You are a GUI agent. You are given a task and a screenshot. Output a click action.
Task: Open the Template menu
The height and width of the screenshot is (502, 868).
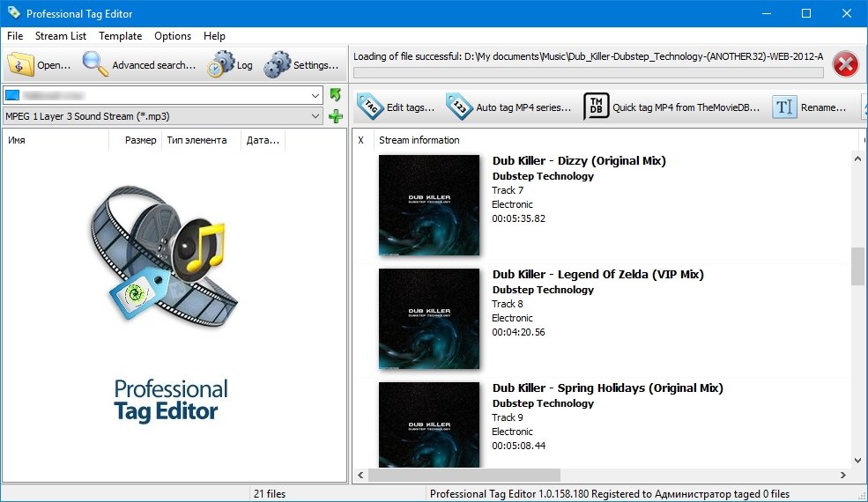pyautogui.click(x=120, y=36)
